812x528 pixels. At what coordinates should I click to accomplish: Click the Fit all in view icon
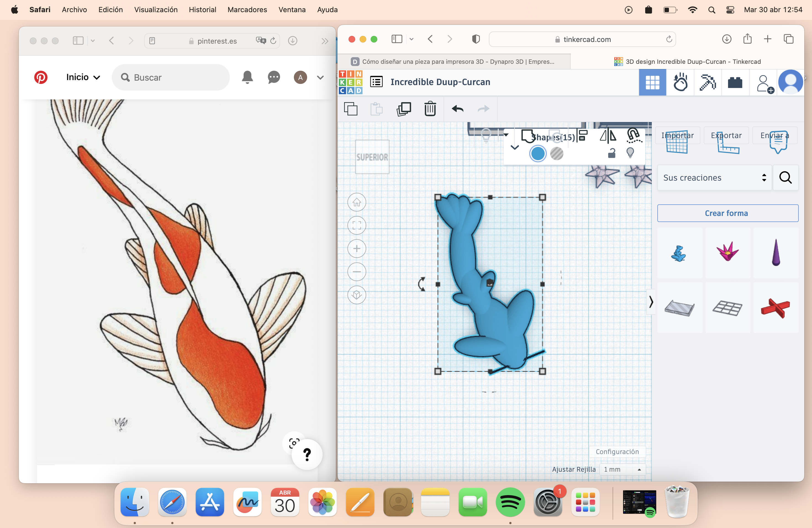pos(357,225)
